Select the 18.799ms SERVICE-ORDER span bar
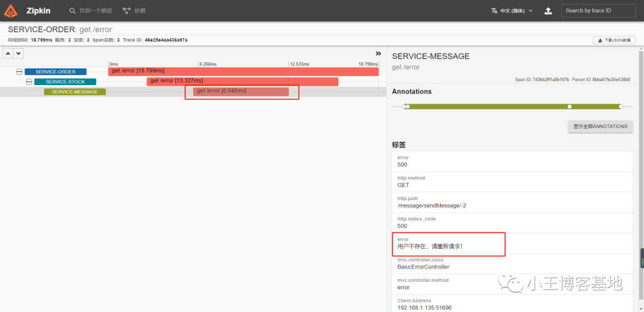This screenshot has height=312, width=644. pyautogui.click(x=243, y=71)
